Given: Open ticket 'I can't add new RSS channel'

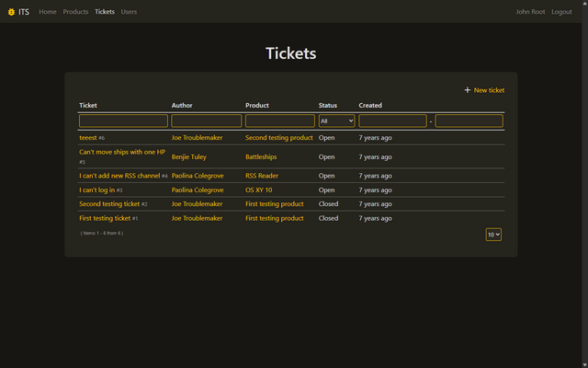Looking at the screenshot, I should [x=119, y=176].
